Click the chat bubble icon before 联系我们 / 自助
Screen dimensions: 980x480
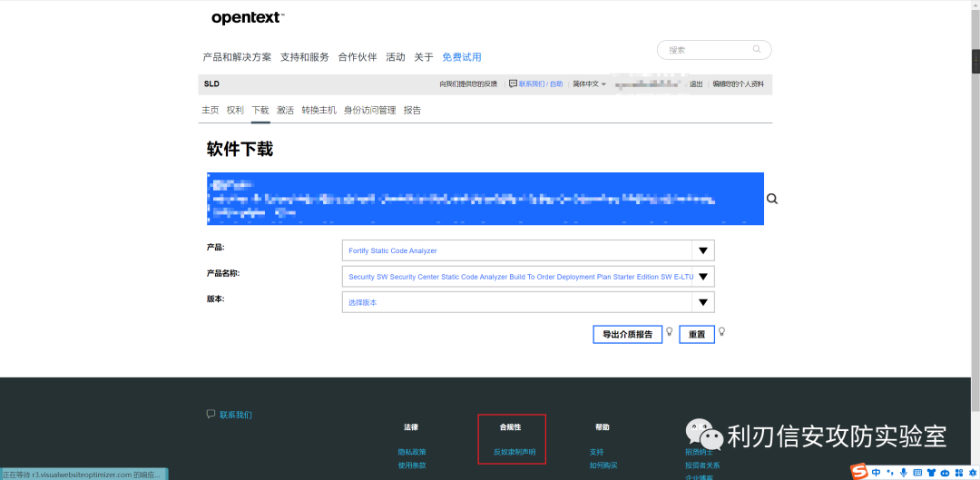click(x=513, y=83)
